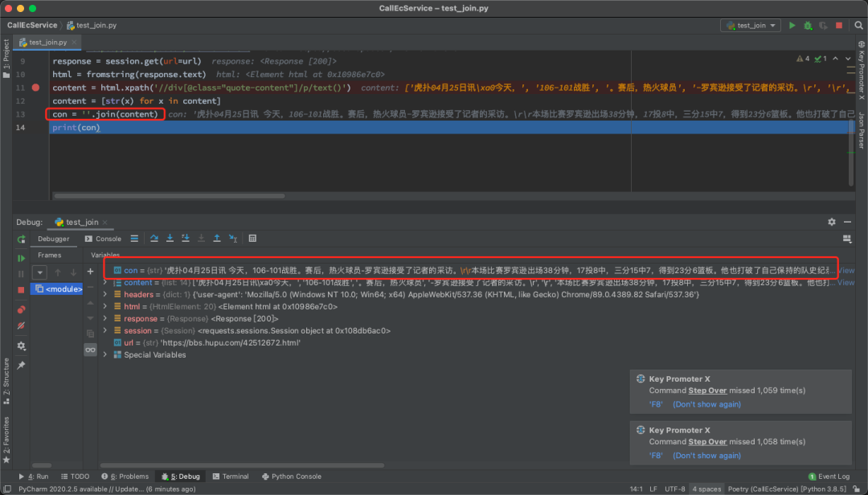Open the 4: Run tool window
The width and height of the screenshot is (868, 495).
[x=34, y=477]
